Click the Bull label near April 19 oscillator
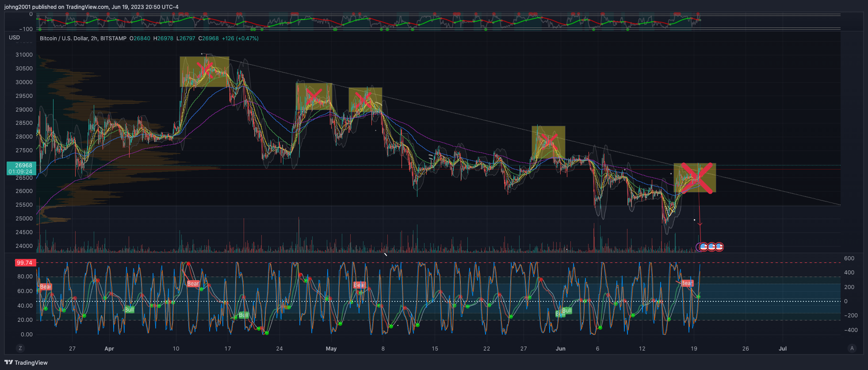Screen dimensions: 868x370 click(x=244, y=315)
